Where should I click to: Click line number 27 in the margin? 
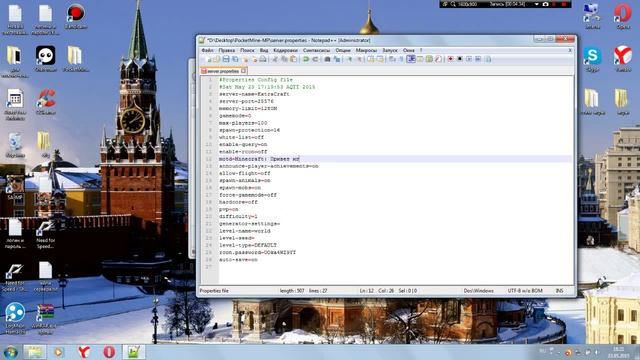click(209, 267)
